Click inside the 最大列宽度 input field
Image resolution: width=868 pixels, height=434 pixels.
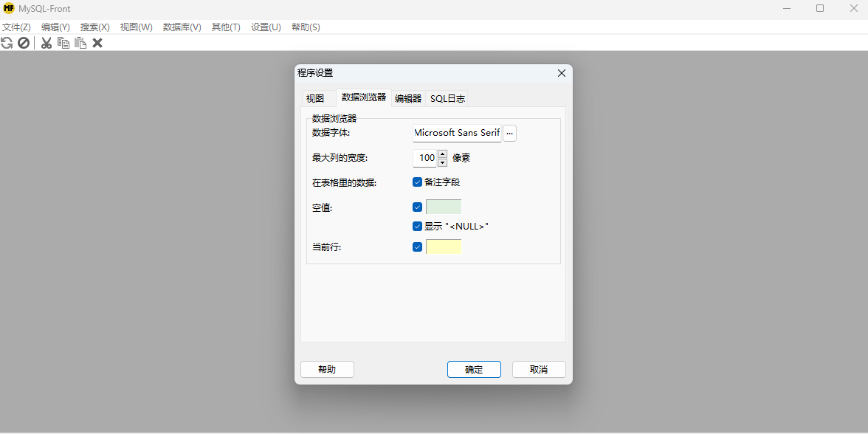pyautogui.click(x=425, y=157)
